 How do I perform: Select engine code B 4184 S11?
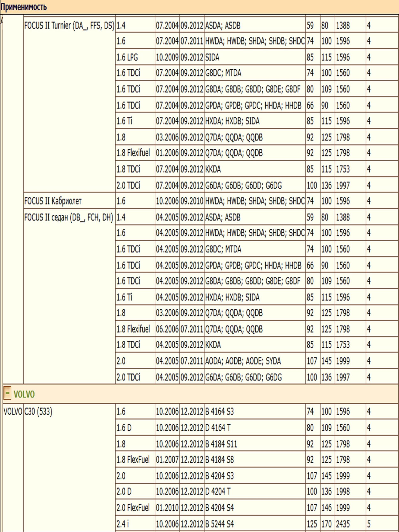point(221,444)
